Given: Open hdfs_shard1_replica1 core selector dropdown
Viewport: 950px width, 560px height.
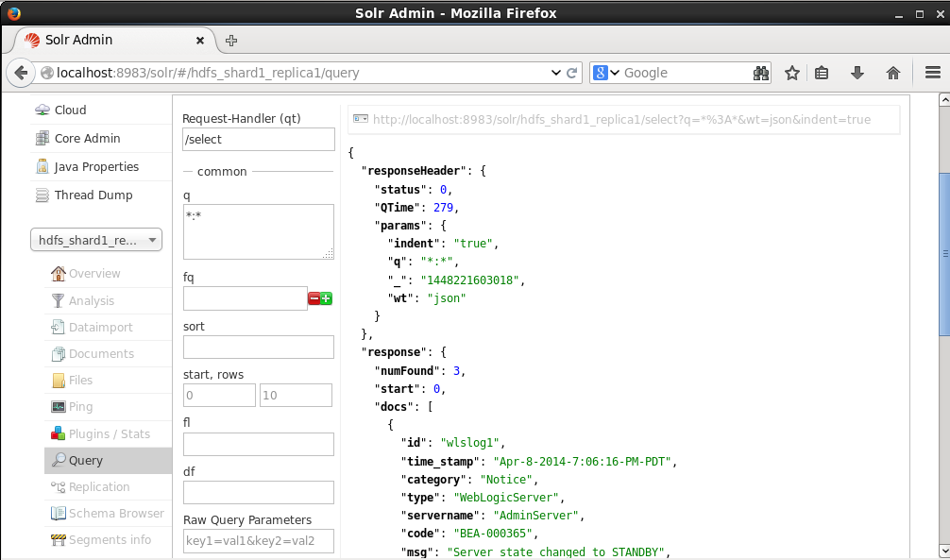Looking at the screenshot, I should click(96, 240).
